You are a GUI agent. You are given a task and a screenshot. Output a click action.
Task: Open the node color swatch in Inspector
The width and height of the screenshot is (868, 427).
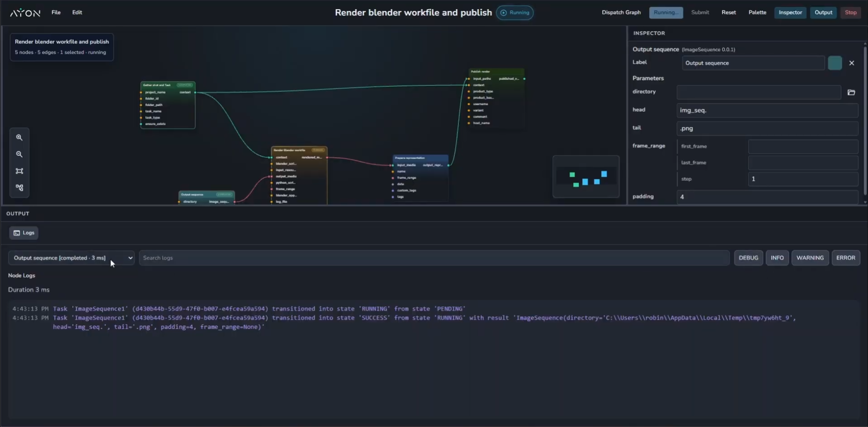point(834,63)
